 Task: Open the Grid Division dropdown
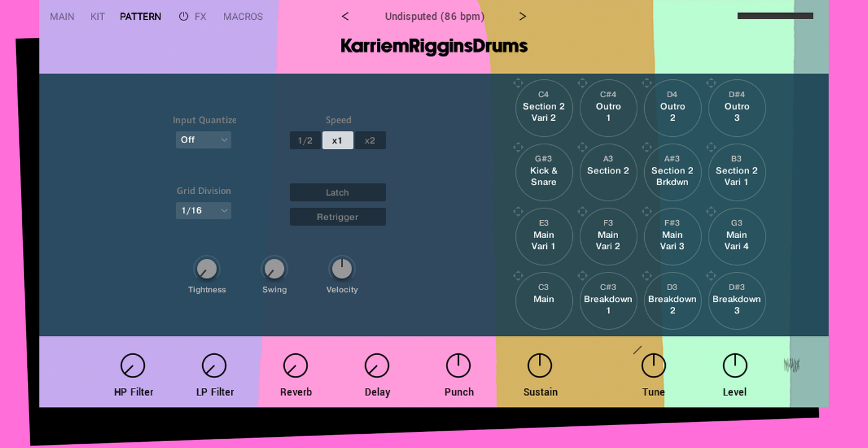coord(203,211)
